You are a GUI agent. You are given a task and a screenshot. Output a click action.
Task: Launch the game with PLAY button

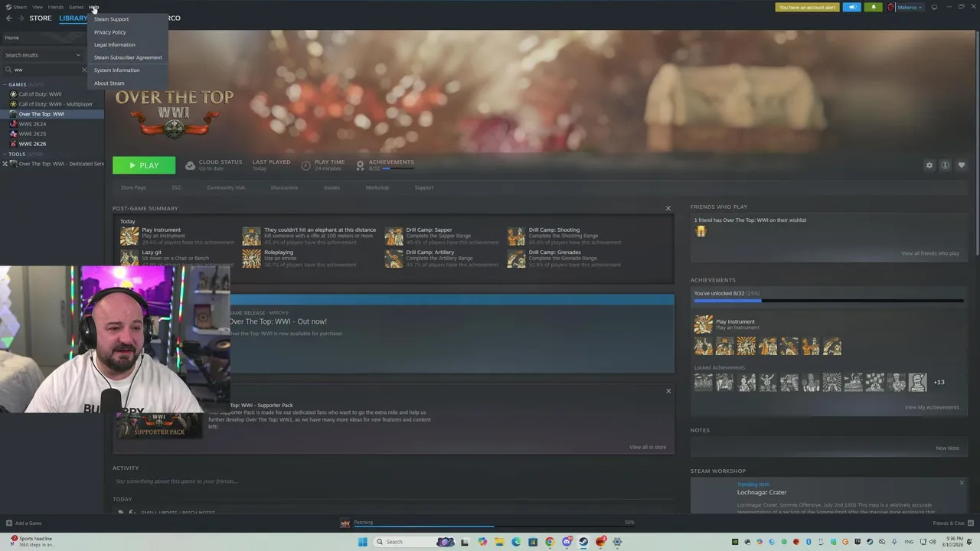pyautogui.click(x=144, y=165)
